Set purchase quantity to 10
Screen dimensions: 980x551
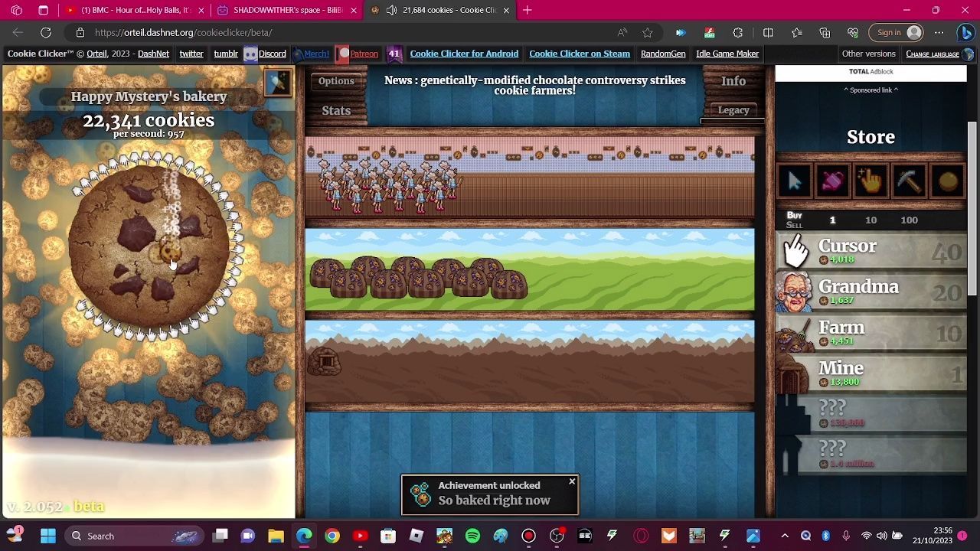click(871, 220)
